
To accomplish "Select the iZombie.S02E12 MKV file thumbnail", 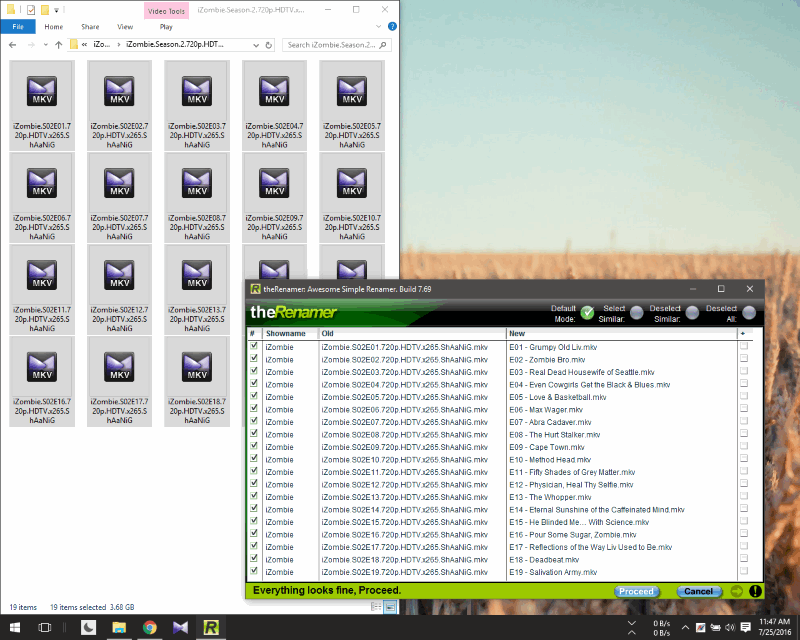I will pos(119,289).
